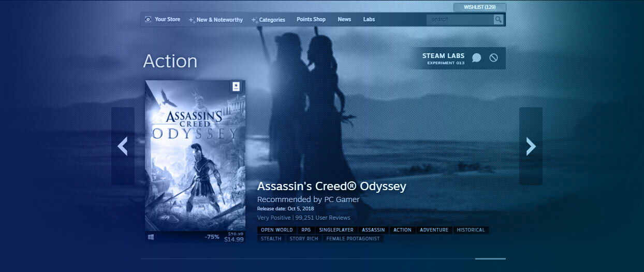Go to the News section
644x272 pixels.
pos(344,19)
